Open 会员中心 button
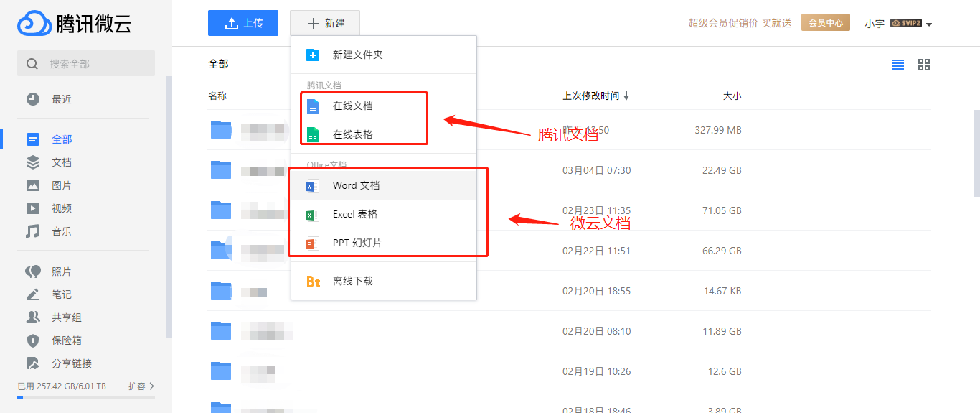Image resolution: width=980 pixels, height=413 pixels. pos(826,23)
